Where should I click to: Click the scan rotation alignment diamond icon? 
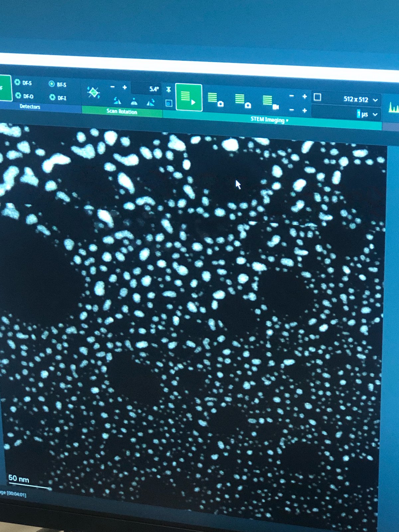(x=93, y=92)
